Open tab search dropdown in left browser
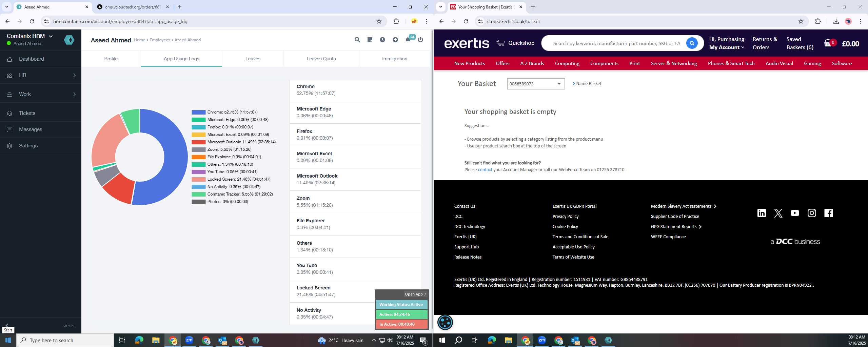Viewport: 868px width, 347px height. click(x=6, y=7)
